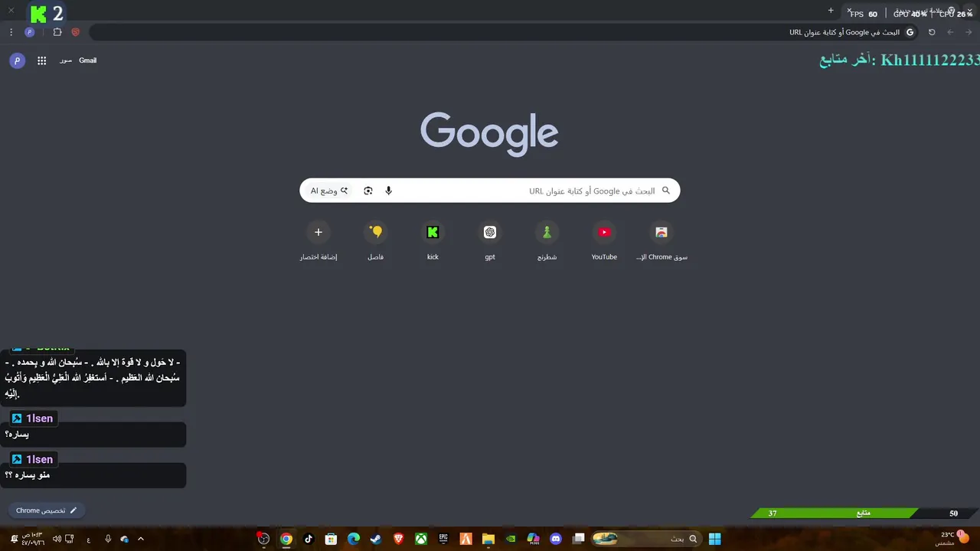980x551 pixels.
Task: Open Task View on taskbar
Action: tap(579, 539)
